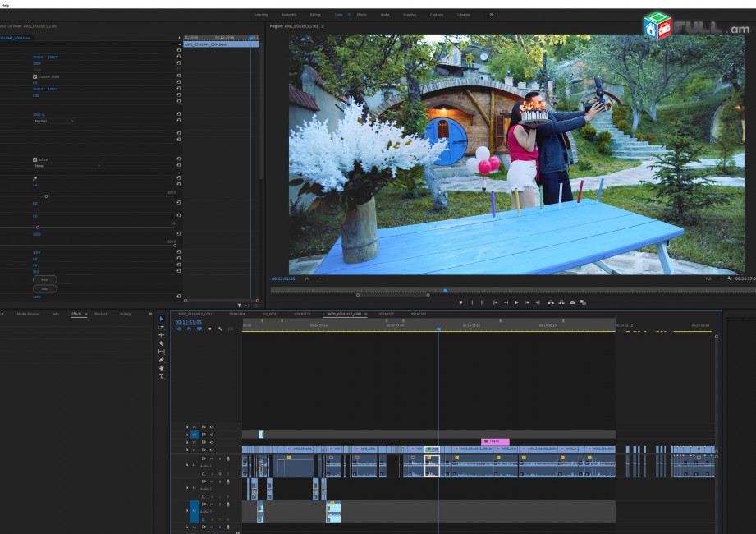Click Mark Out button in Program monitor
This screenshot has height=534, width=756.
(x=482, y=302)
